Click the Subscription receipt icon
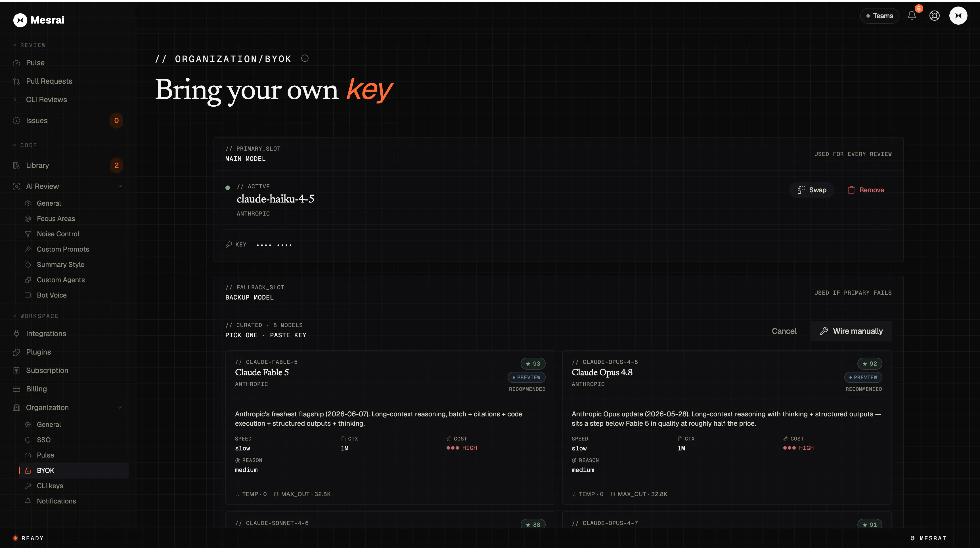The height and width of the screenshot is (548, 980). 16,370
